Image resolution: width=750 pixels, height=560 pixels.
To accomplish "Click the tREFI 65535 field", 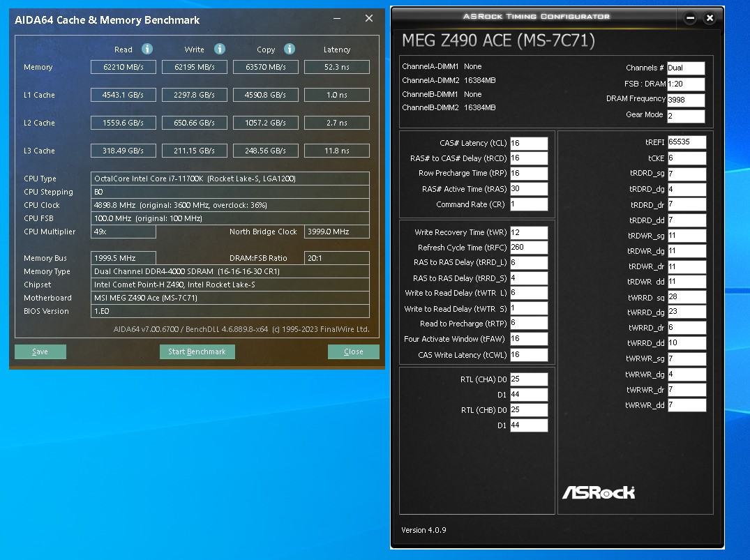I will pyautogui.click(x=687, y=142).
